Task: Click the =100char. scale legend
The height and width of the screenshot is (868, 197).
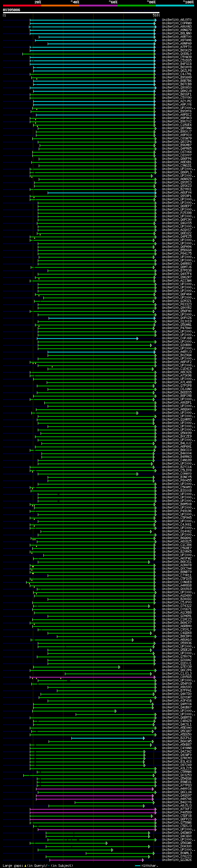Action: tap(147, 865)
